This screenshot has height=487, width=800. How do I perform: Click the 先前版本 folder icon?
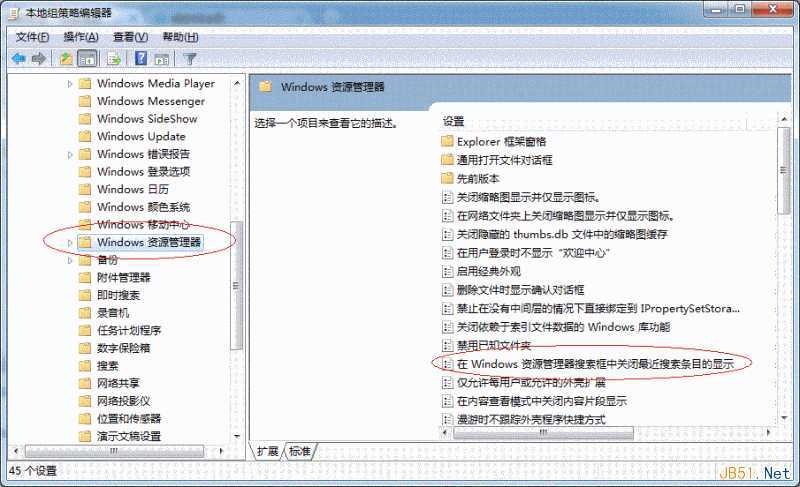447,178
